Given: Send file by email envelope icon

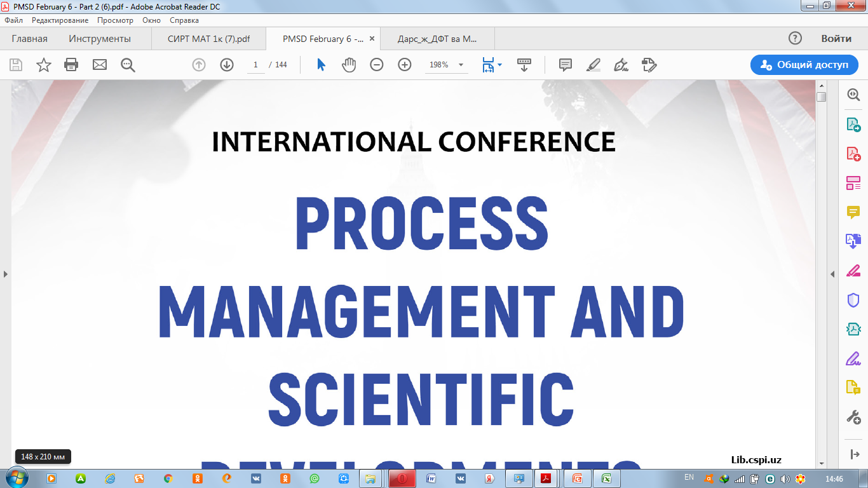Looking at the screenshot, I should pos(100,65).
